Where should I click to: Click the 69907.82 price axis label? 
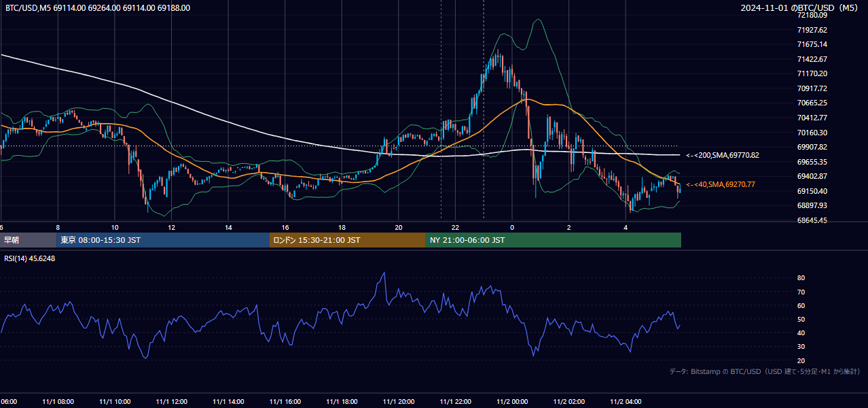(812, 147)
